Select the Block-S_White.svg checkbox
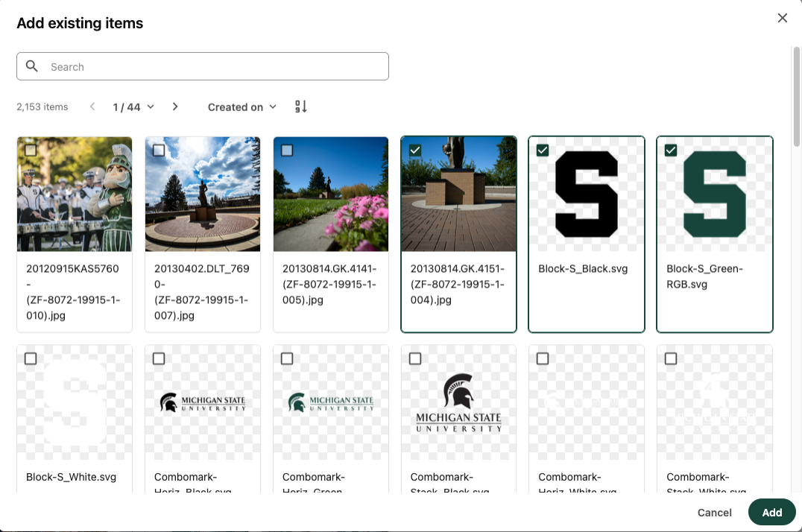 pos(31,359)
